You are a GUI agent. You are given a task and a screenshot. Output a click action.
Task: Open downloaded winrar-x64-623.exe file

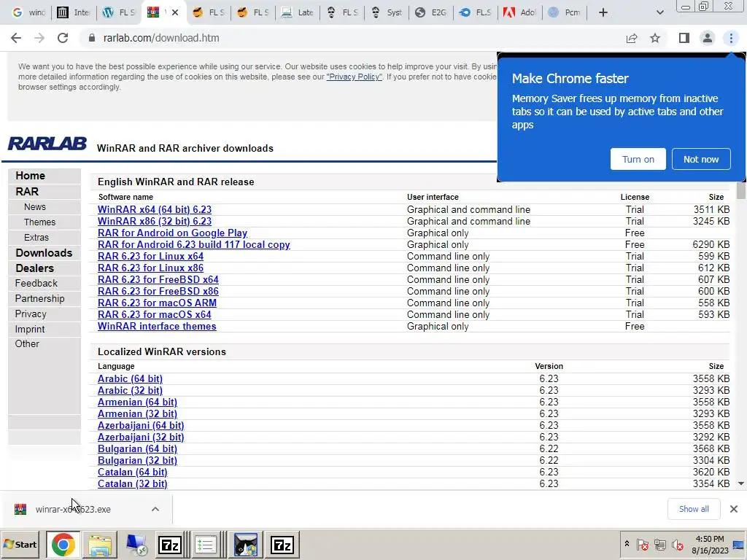click(73, 509)
